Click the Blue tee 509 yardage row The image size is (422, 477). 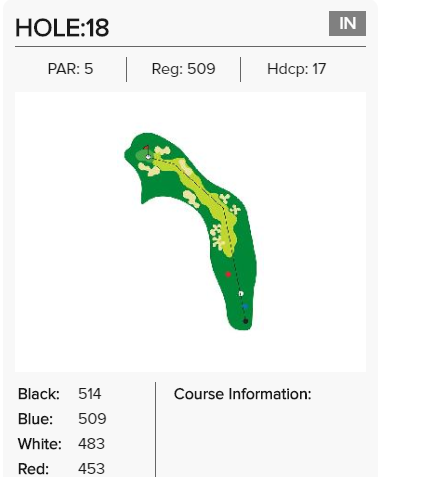pos(62,419)
